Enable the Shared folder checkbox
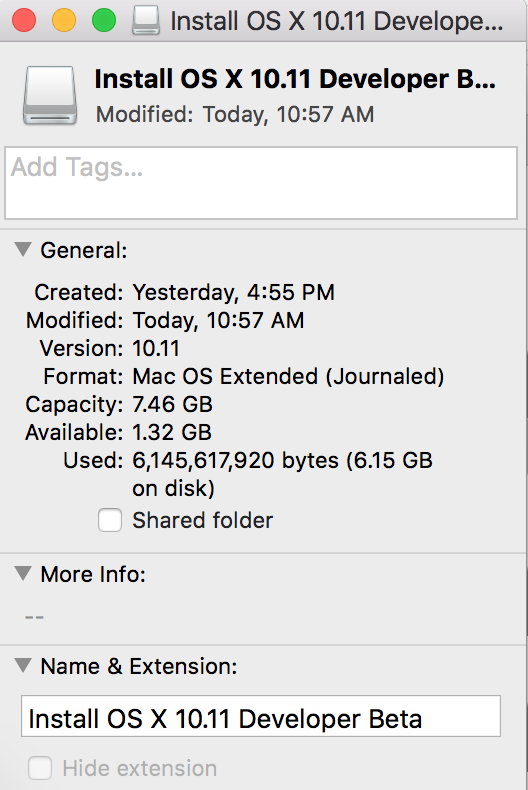The height and width of the screenshot is (790, 528). (x=110, y=520)
